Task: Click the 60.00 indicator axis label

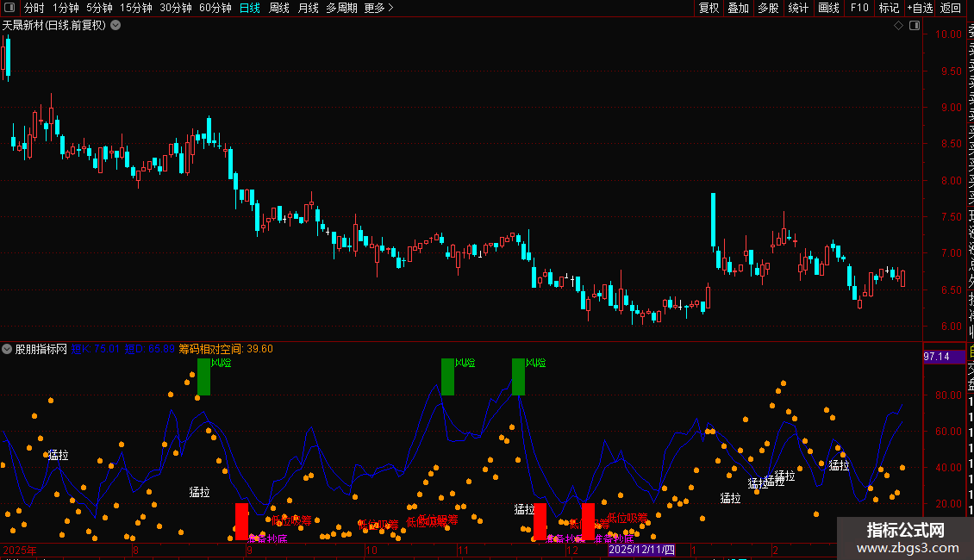Action: pyautogui.click(x=948, y=431)
